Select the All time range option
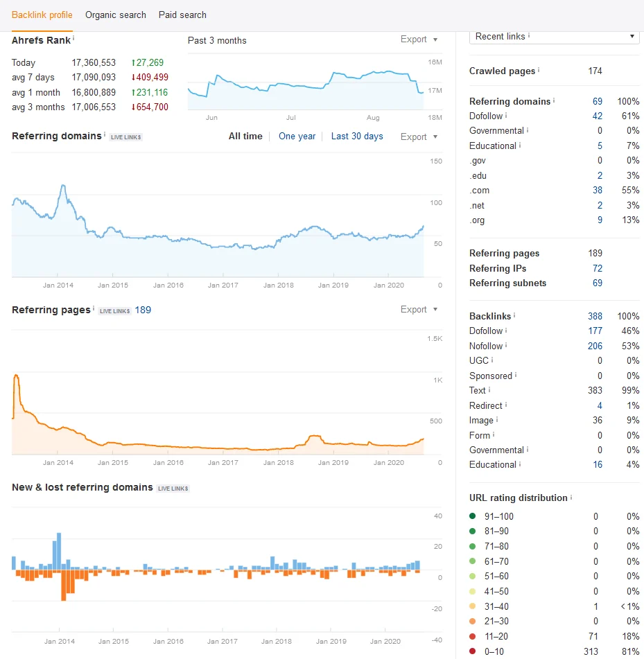This screenshot has width=644, height=659. [x=245, y=137]
